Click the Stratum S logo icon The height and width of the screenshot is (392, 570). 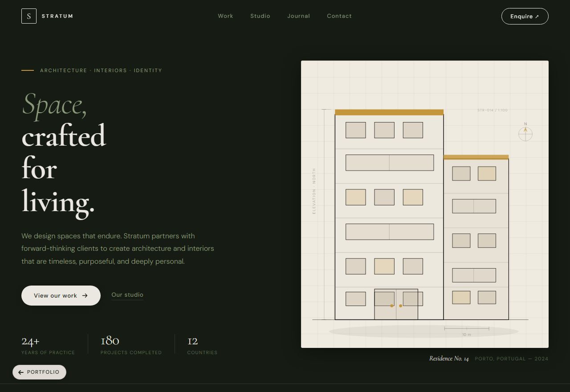[29, 16]
